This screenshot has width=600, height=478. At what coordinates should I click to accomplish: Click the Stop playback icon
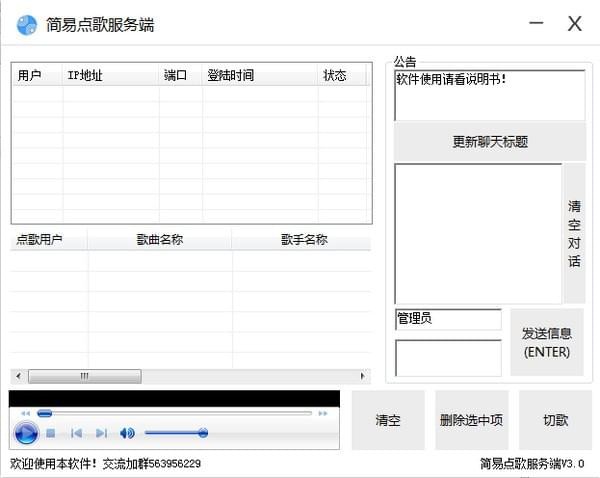[x=50, y=433]
